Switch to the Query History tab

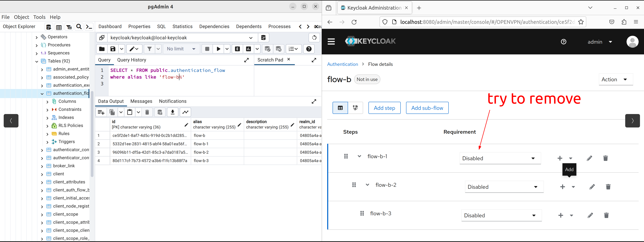[132, 60]
